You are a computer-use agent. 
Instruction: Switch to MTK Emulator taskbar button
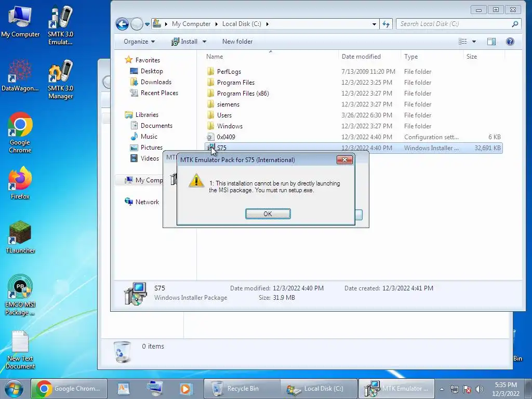396,389
